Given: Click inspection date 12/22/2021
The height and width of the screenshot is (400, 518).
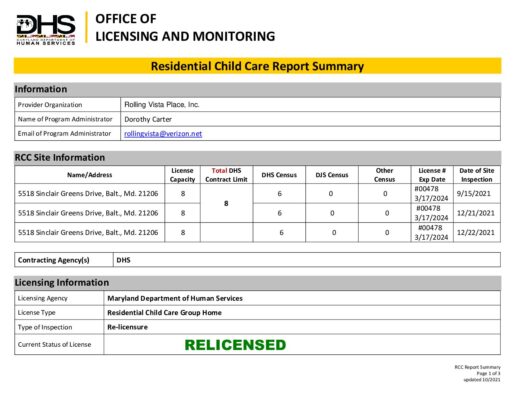Looking at the screenshot, I should [476, 232].
